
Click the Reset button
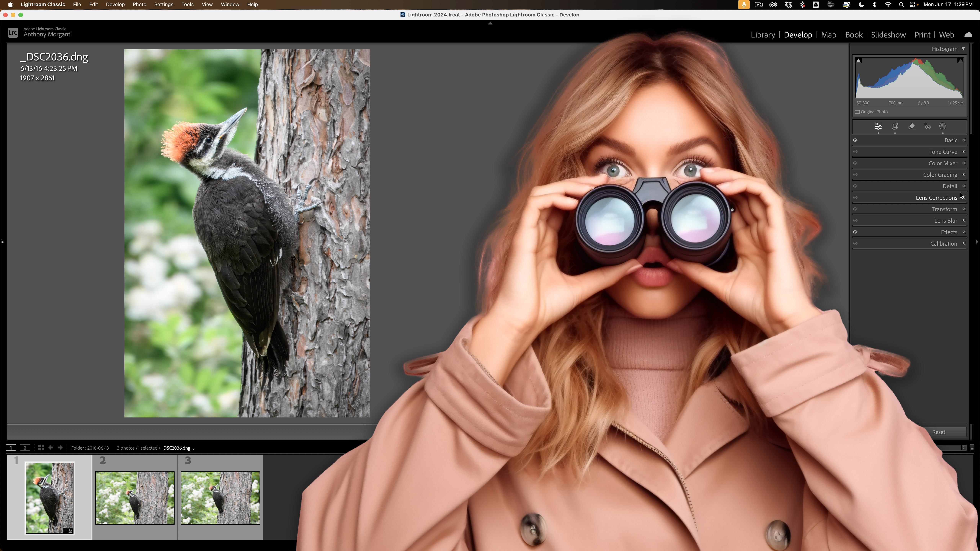click(x=938, y=432)
